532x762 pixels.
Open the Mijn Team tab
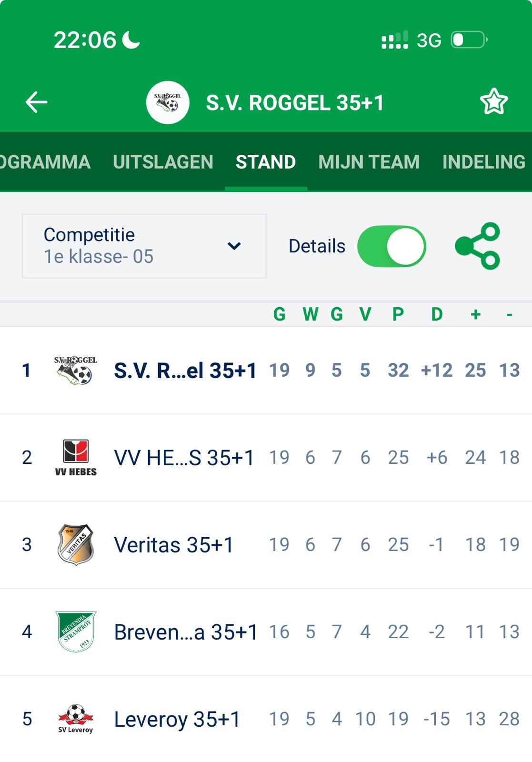369,162
